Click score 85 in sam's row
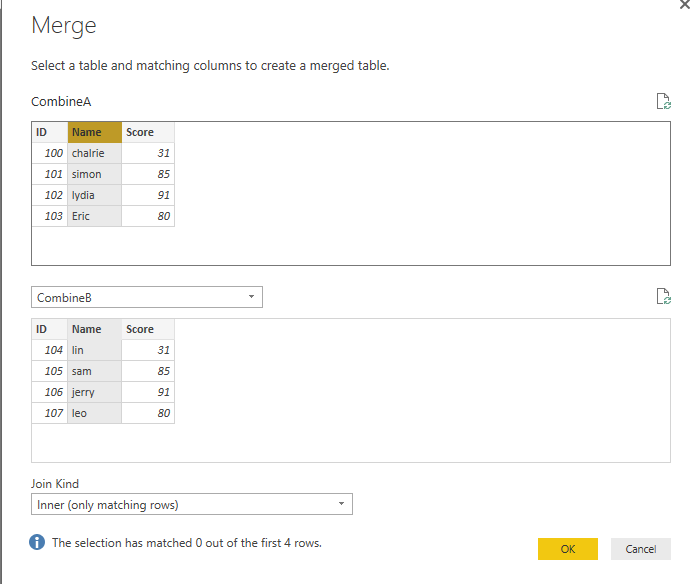The width and height of the screenshot is (690, 584). [148, 371]
